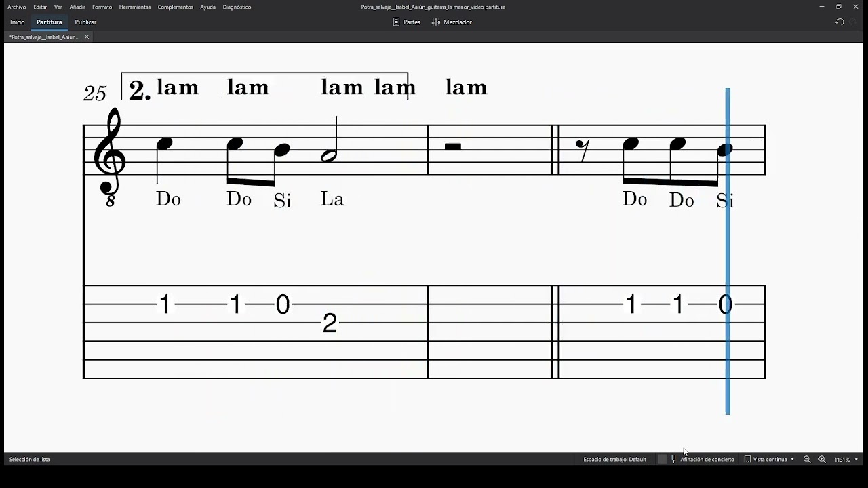868x488 pixels.
Task: Switch to the Inicio tab
Action: click(18, 22)
